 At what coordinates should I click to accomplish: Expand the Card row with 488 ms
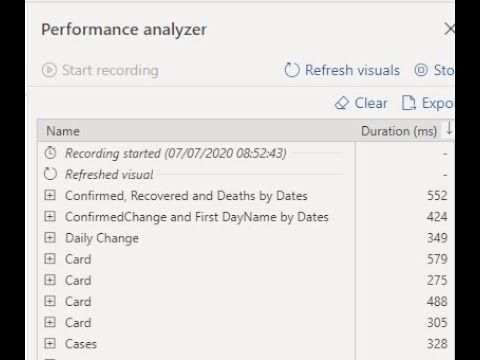point(50,301)
